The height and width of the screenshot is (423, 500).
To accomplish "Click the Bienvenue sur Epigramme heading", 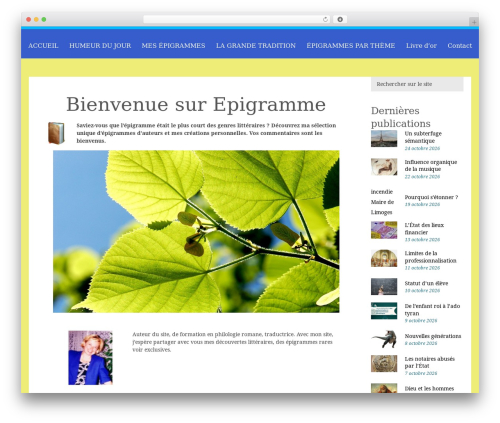I will (196, 104).
